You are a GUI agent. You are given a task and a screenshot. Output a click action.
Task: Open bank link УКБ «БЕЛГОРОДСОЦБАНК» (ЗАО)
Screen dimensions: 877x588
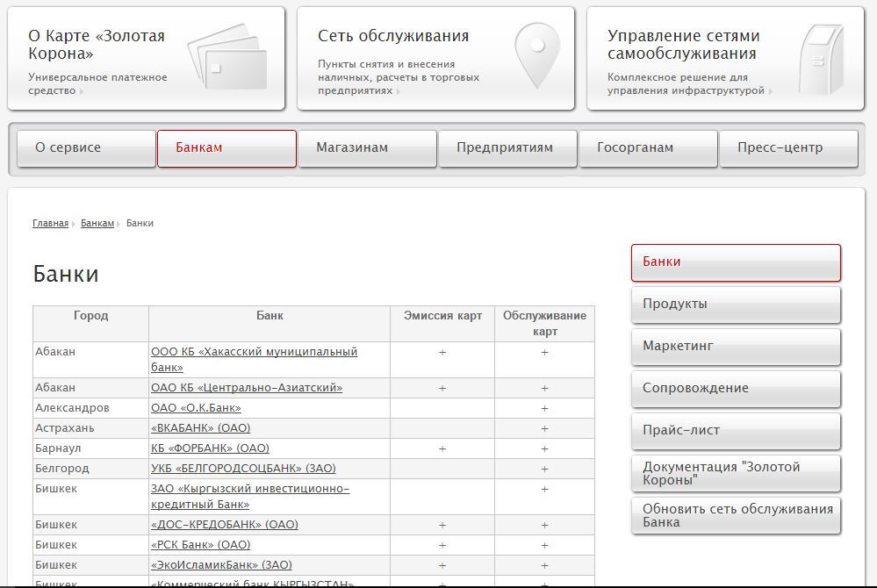[243, 468]
